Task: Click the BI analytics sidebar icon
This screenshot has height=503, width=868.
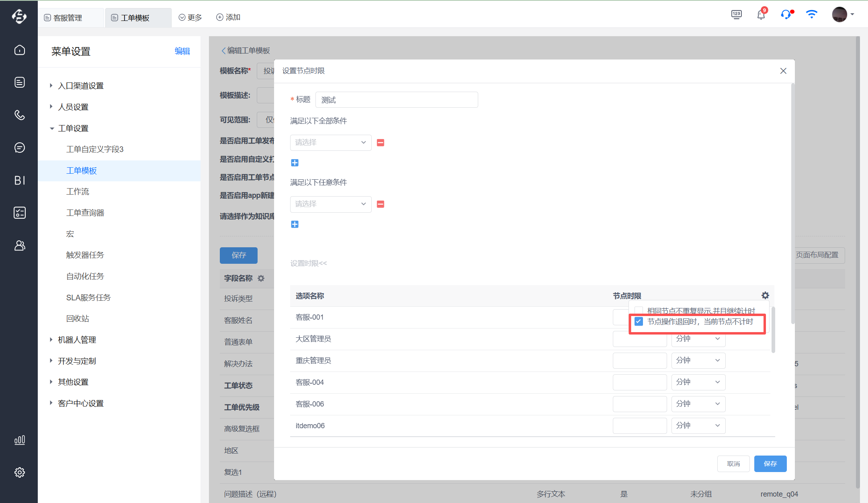Action: tap(19, 181)
